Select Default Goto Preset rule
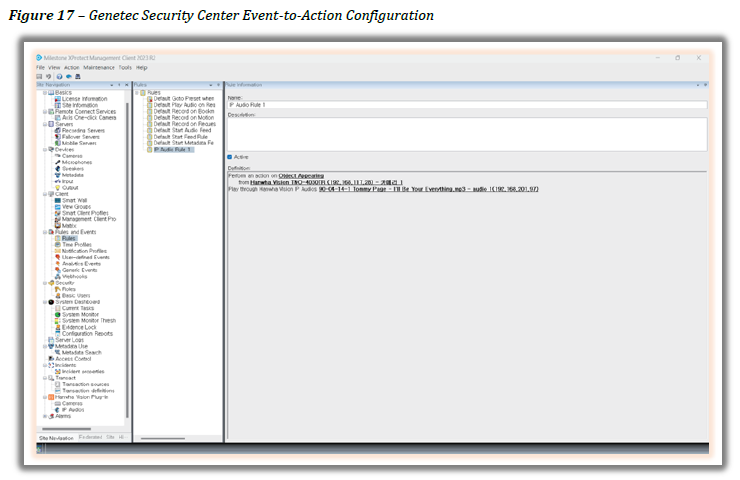Image resolution: width=740 pixels, height=480 pixels. tap(184, 99)
